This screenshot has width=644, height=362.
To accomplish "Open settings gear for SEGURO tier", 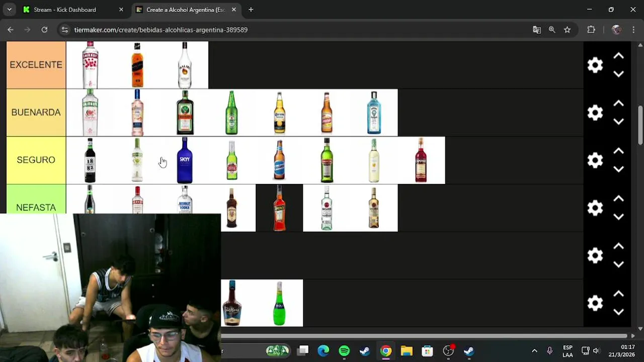I will (595, 160).
